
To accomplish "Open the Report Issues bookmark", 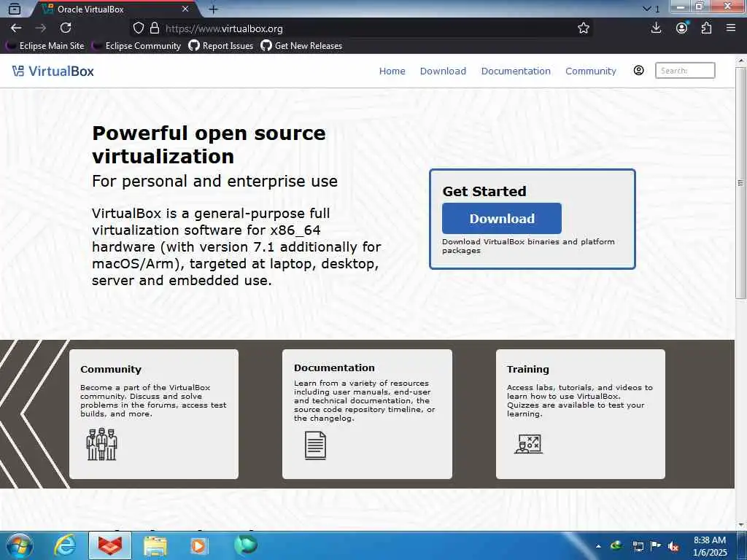I will point(220,46).
